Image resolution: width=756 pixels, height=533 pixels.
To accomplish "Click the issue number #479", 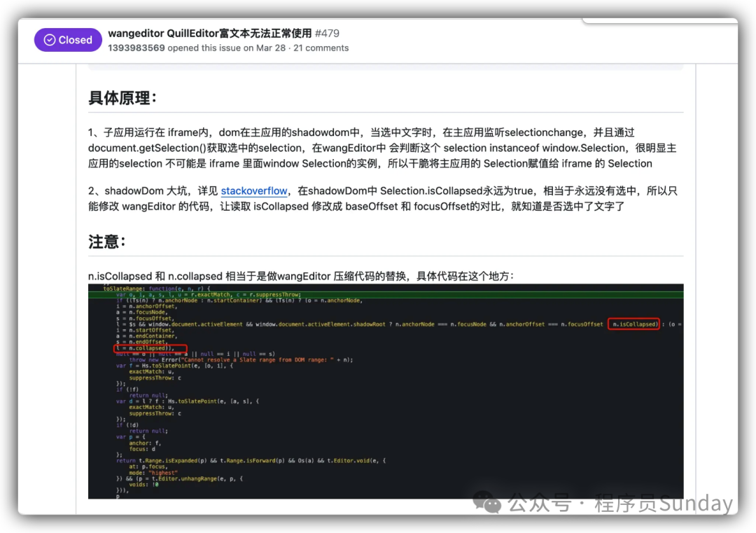I will click(328, 34).
